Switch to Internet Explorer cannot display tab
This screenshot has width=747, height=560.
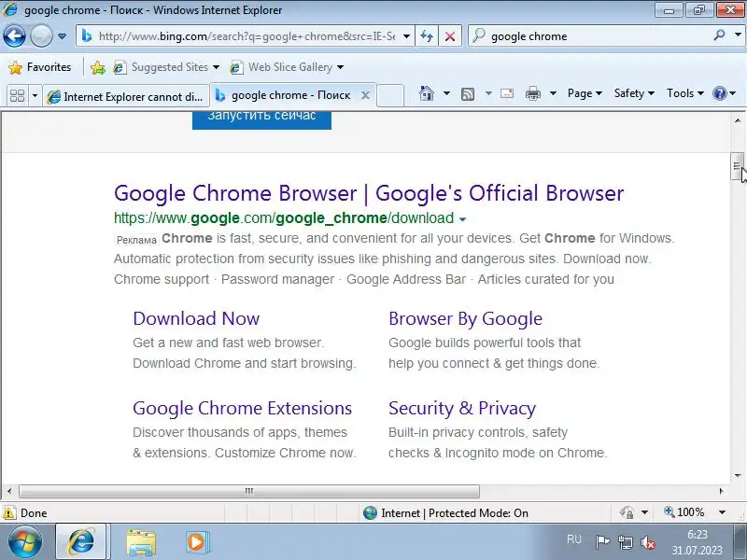[126, 97]
